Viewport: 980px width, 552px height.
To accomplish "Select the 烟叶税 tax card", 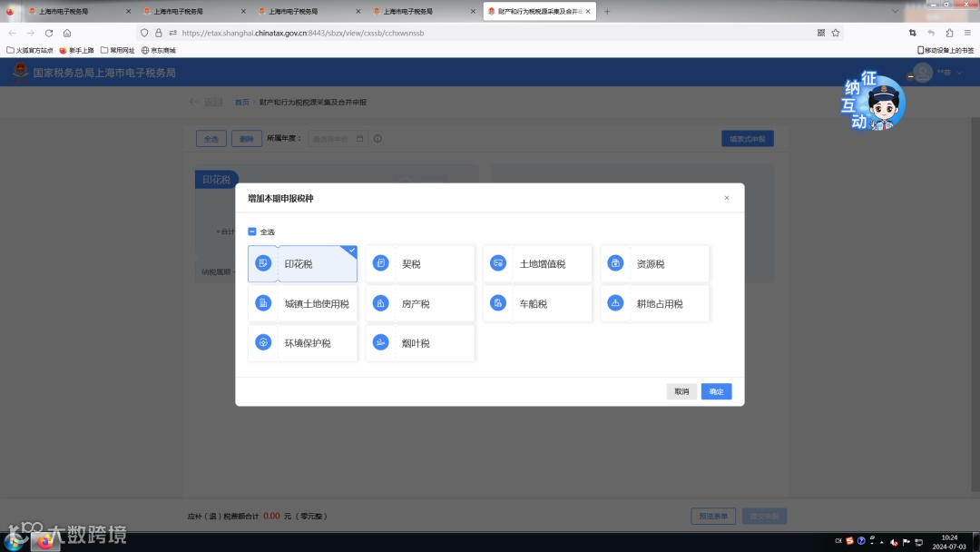I will (420, 342).
